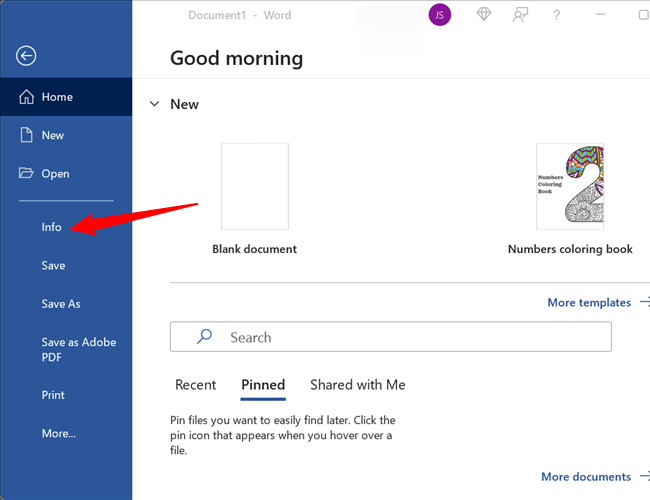Switch to the Recent tab

[196, 385]
